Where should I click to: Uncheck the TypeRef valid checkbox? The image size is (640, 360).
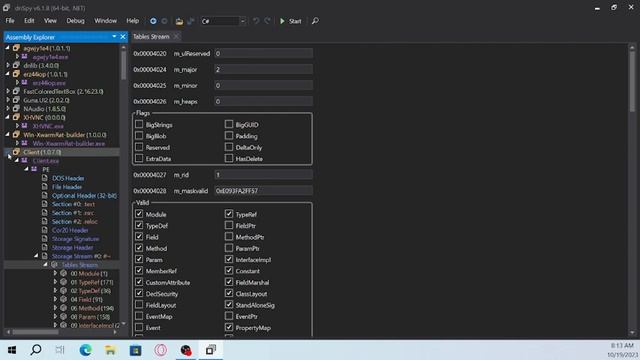[x=229, y=214]
